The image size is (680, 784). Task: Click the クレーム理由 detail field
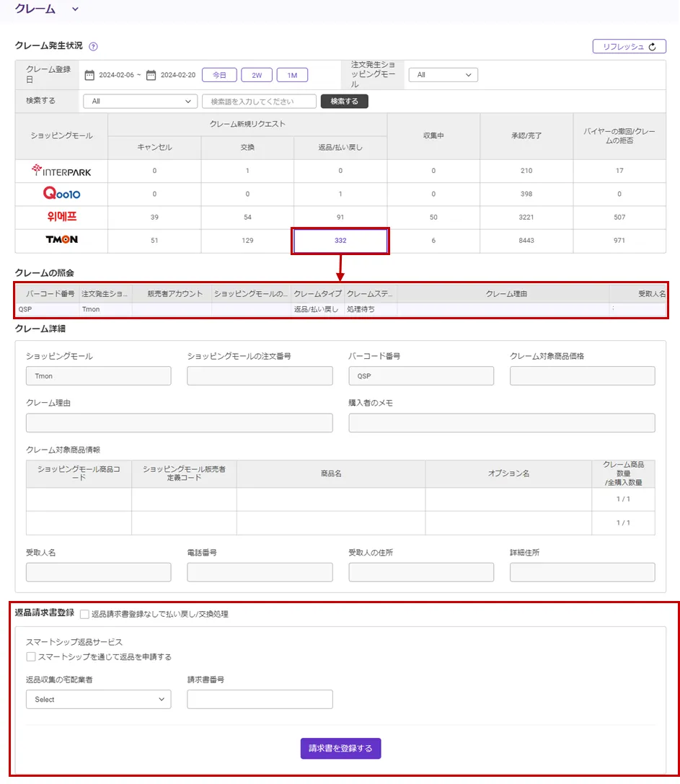(x=179, y=423)
